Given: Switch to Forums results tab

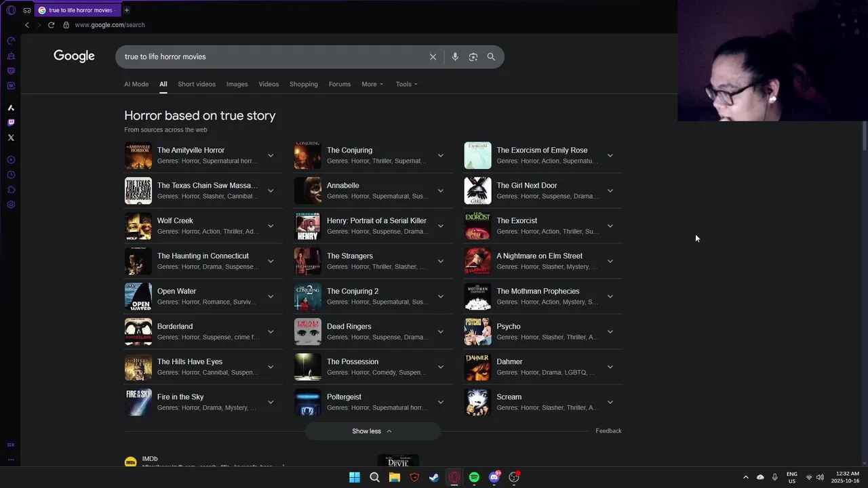Looking at the screenshot, I should [340, 84].
